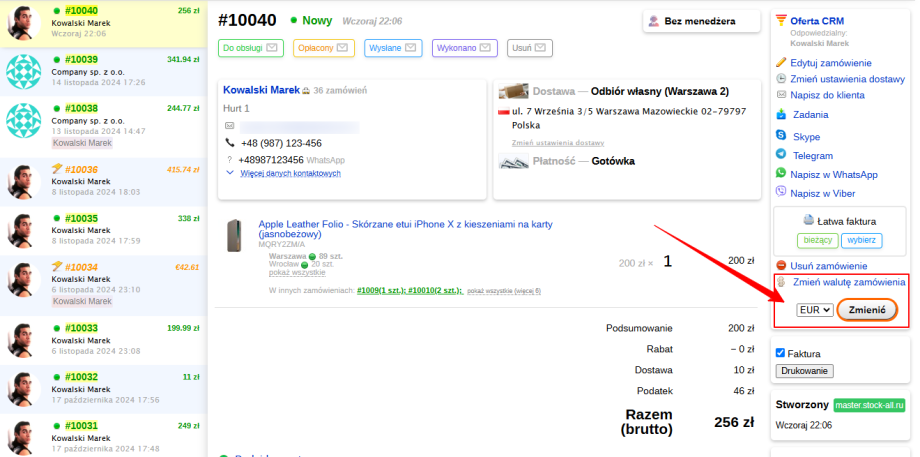The image size is (920, 457).
Task: Click the pencil icon for Edytuj zamówienie
Action: tap(781, 62)
